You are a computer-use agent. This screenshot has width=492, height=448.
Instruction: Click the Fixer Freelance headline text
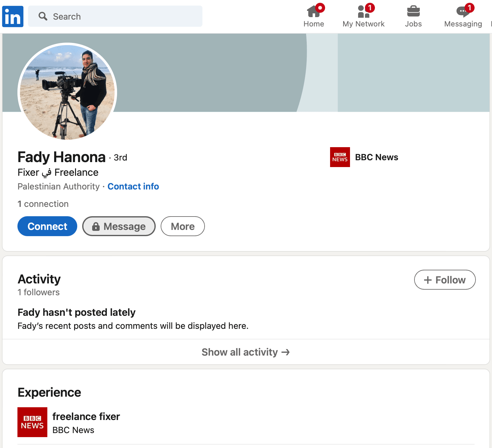(x=58, y=172)
